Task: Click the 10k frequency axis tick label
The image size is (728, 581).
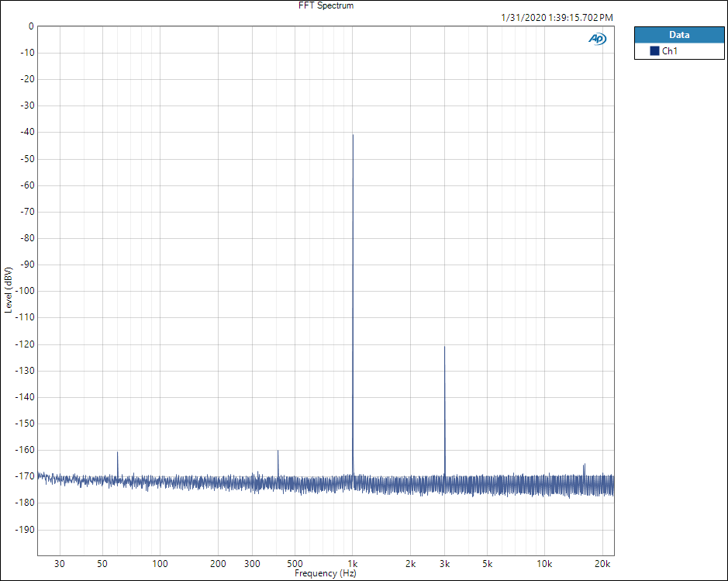Action: click(544, 564)
